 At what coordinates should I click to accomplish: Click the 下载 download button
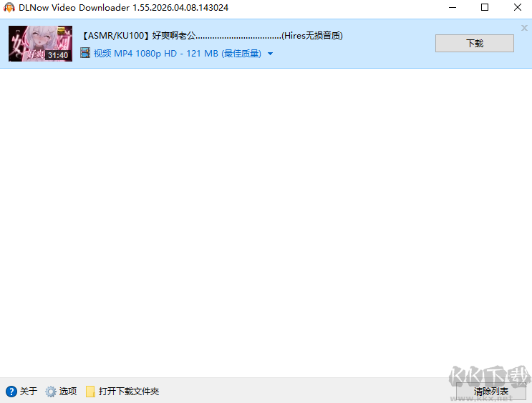[x=474, y=43]
